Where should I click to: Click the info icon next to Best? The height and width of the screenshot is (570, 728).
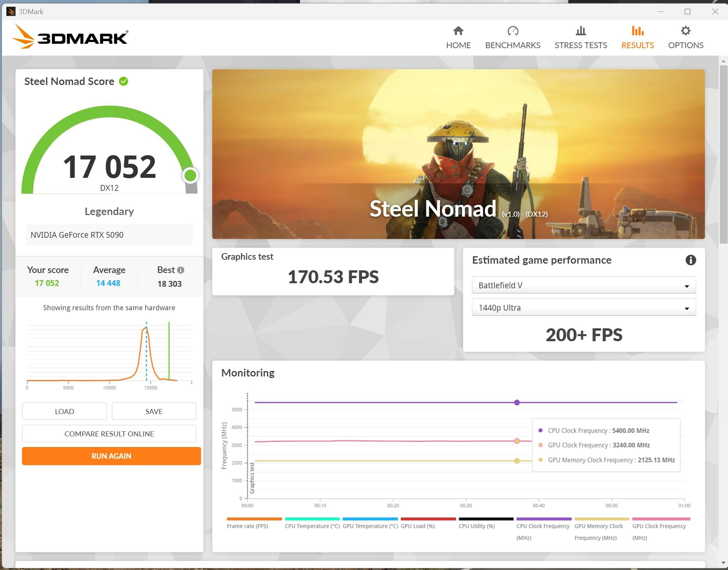coord(181,270)
